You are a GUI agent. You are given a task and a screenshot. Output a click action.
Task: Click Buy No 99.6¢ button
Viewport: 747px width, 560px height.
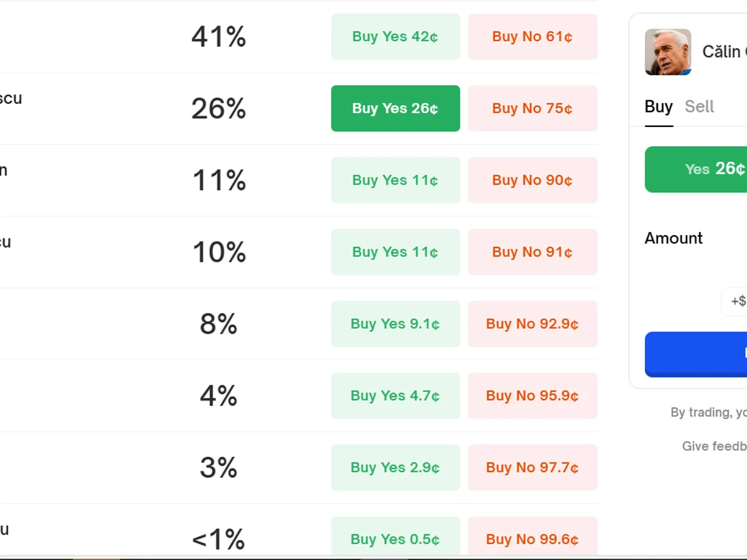coord(532,539)
